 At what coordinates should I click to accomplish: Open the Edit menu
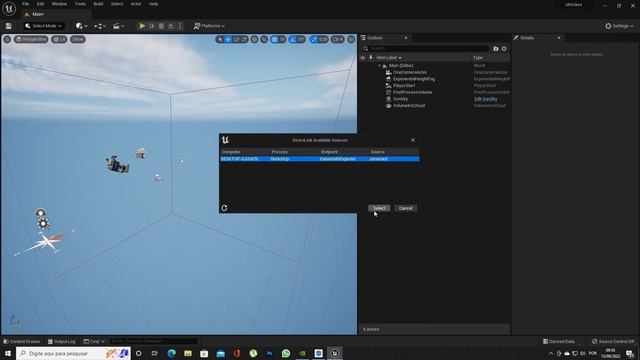(x=40, y=4)
